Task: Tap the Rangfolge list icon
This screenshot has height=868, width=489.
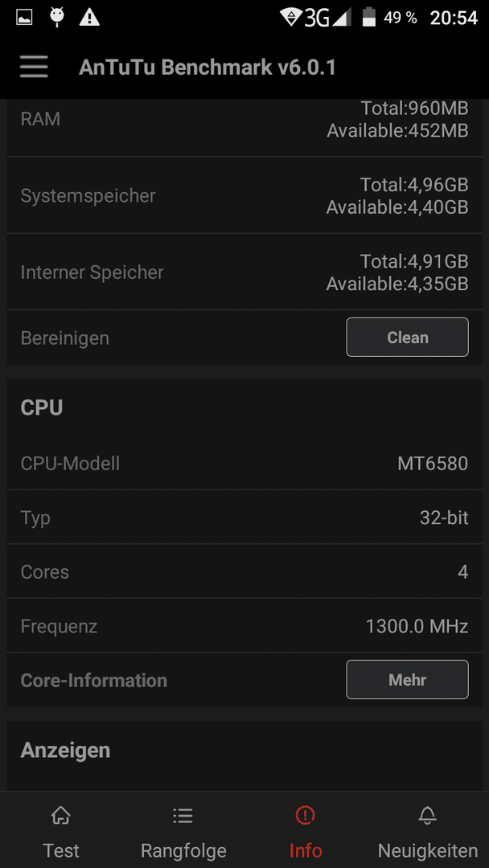Action: tap(183, 815)
